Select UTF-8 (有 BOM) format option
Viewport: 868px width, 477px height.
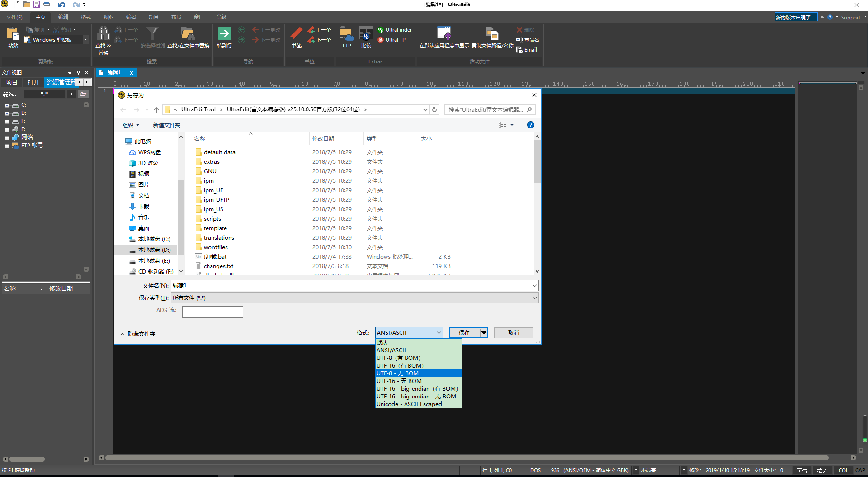pos(419,358)
